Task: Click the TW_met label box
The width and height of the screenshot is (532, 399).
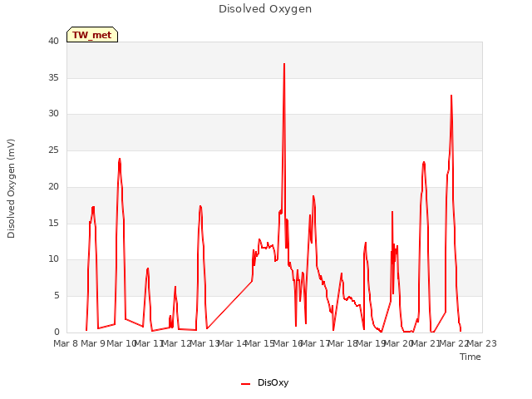Action: (92, 35)
